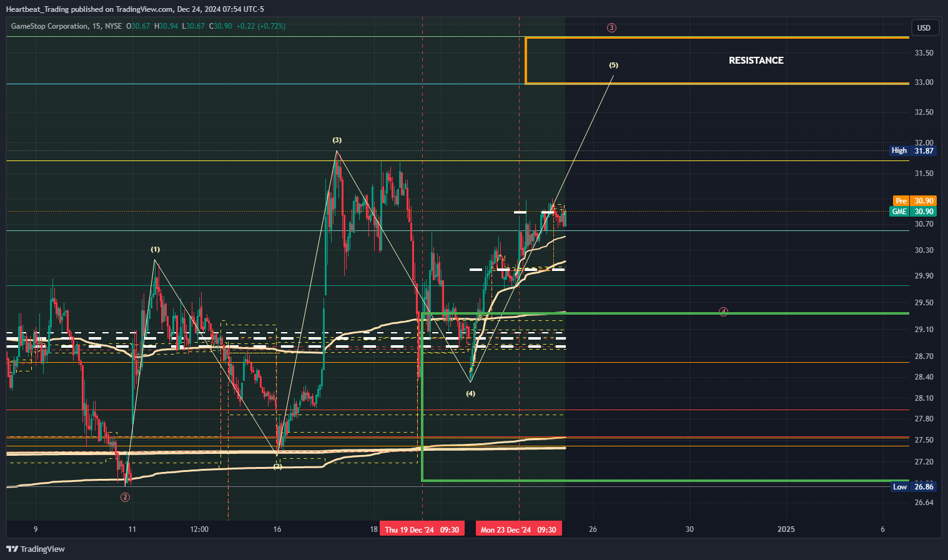Image resolution: width=948 pixels, height=560 pixels.
Task: Click the High 31.87 price label
Action: 913,150
